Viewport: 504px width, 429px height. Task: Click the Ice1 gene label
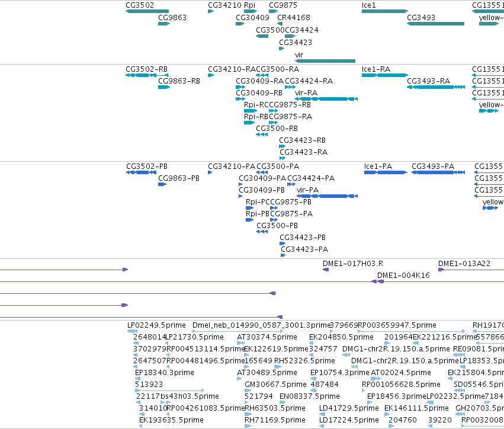click(x=369, y=5)
